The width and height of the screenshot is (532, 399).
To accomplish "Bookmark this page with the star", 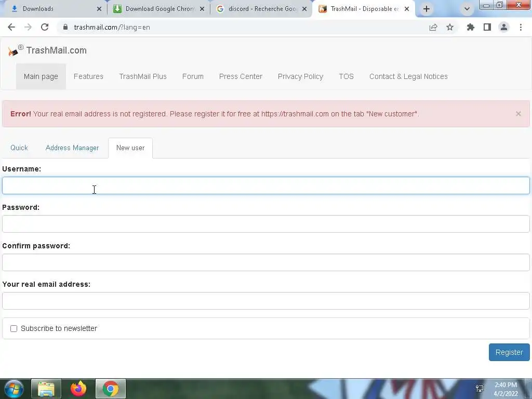I will pyautogui.click(x=449, y=27).
